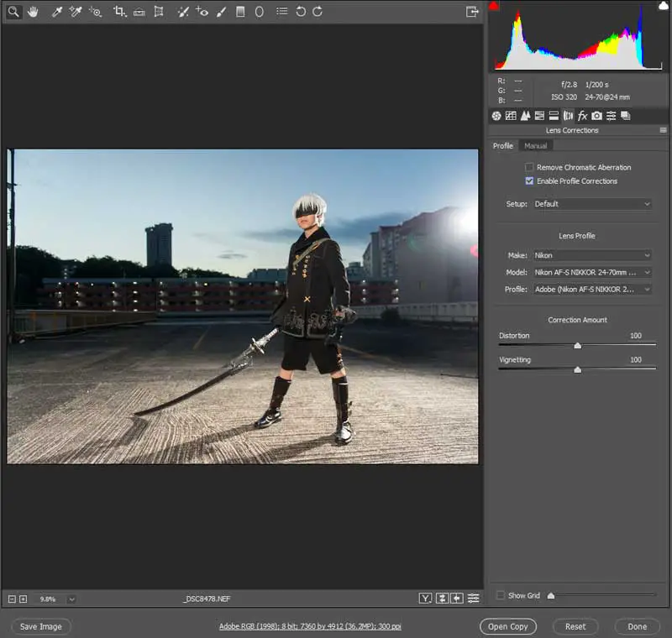Cycle Before/After preview views
This screenshot has width=672, height=638.
(425, 599)
